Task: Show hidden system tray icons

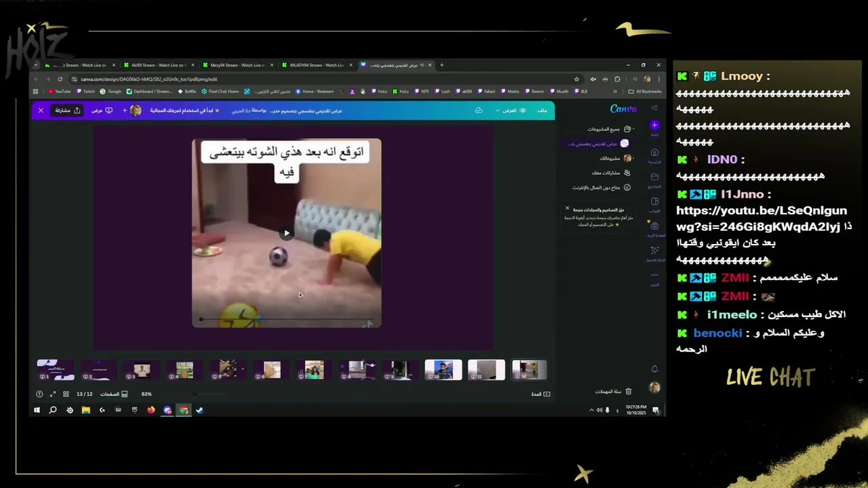Action: coord(591,410)
